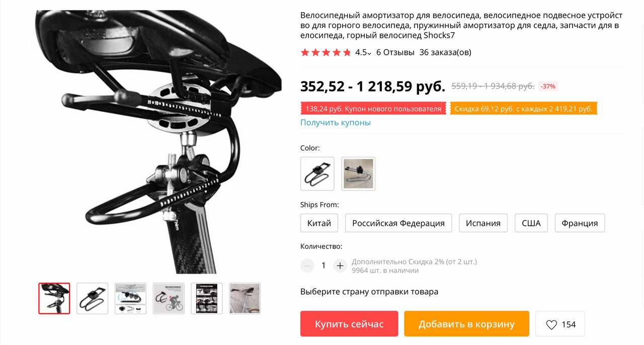
Task: Increase quantity with the plus button
Action: click(x=340, y=266)
